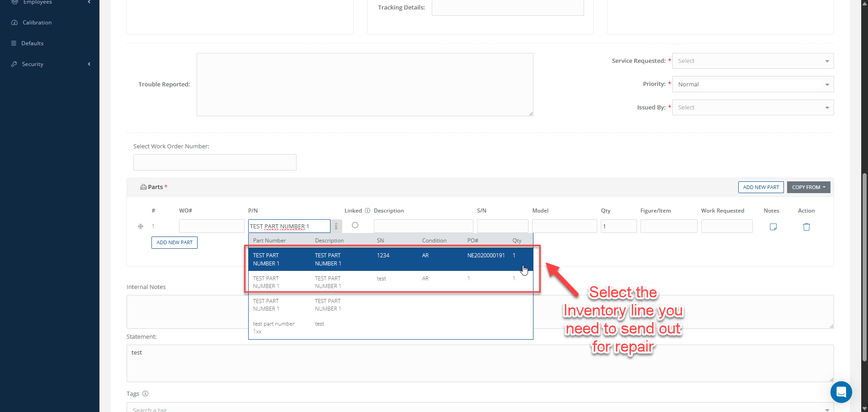
Task: Open the chat support bubble
Action: click(841, 392)
